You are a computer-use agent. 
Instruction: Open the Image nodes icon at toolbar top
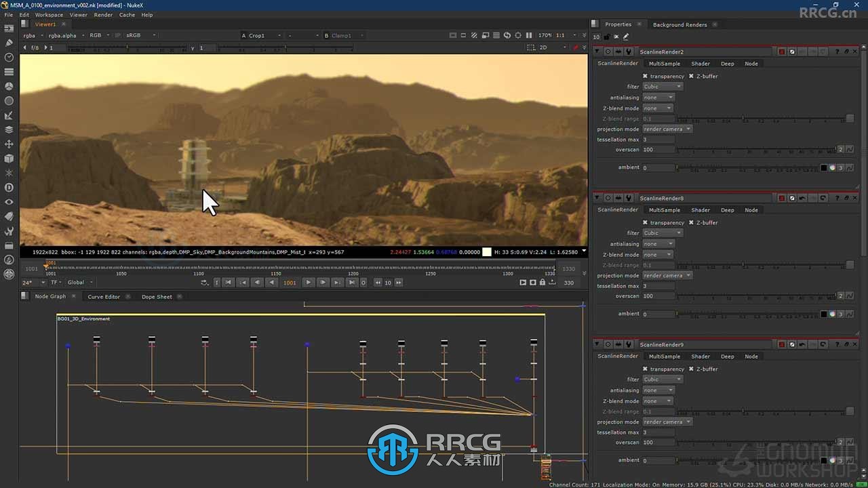click(9, 28)
